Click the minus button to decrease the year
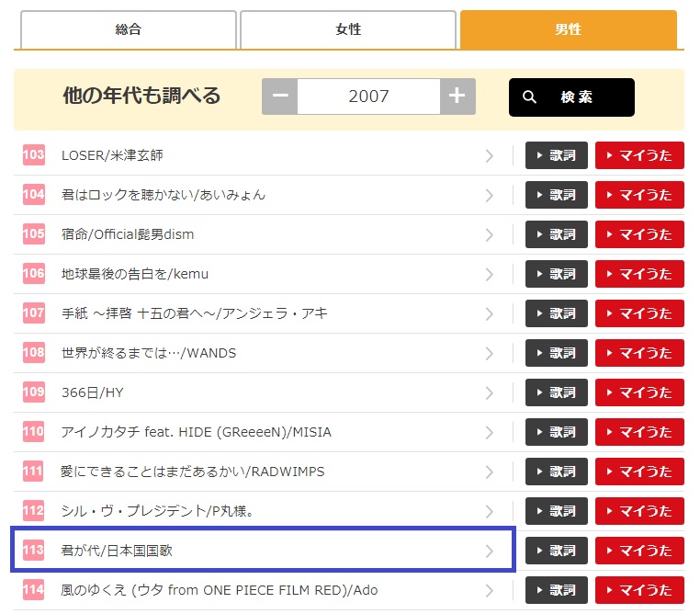The height and width of the screenshot is (614, 700). [280, 97]
